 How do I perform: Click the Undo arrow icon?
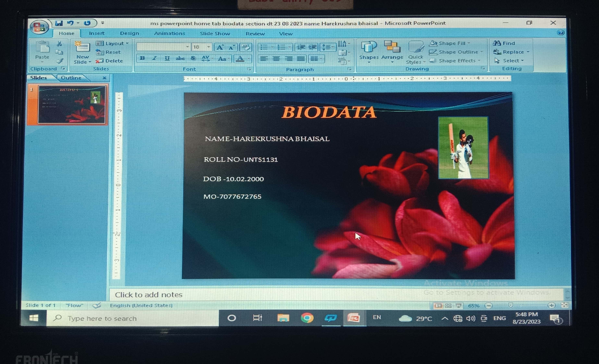coord(70,23)
